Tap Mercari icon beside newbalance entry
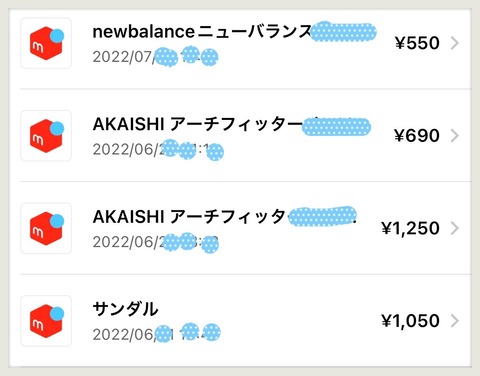 click(46, 43)
